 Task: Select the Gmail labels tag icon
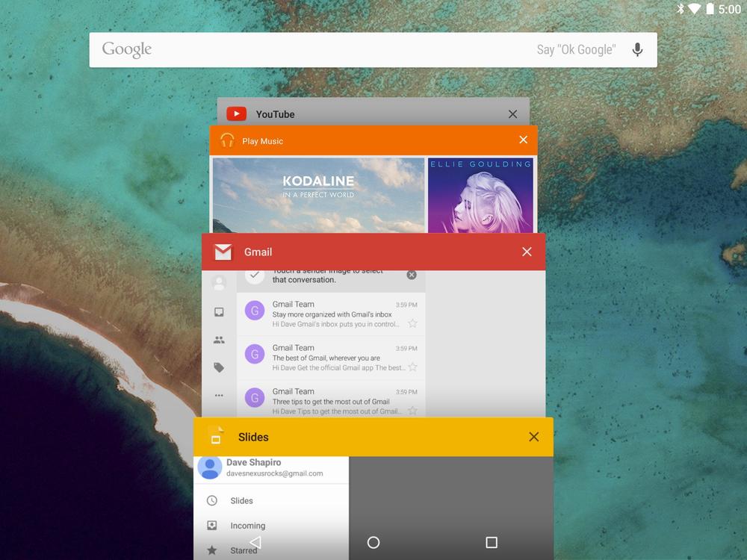[219, 367]
